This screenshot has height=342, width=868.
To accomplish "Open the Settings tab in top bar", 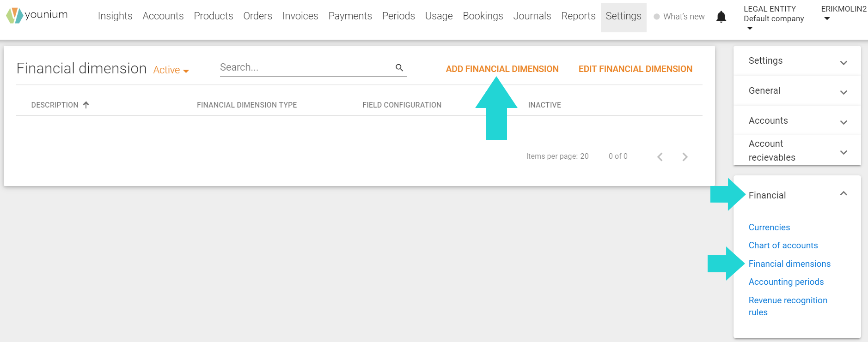I will pyautogui.click(x=623, y=17).
